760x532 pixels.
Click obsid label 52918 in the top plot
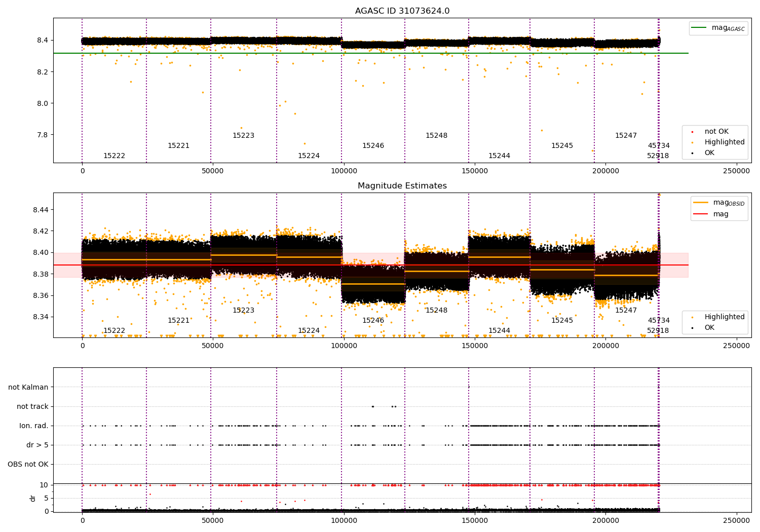[x=658, y=156]
